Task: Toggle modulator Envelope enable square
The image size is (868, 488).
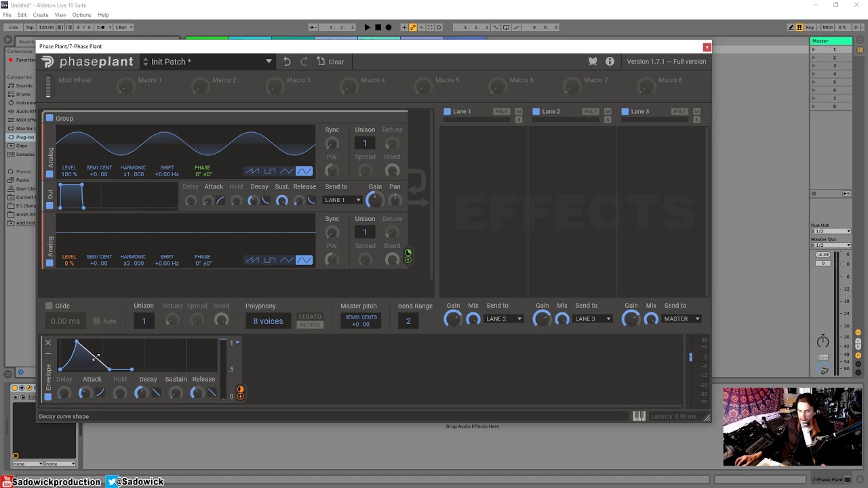Action: (48, 396)
